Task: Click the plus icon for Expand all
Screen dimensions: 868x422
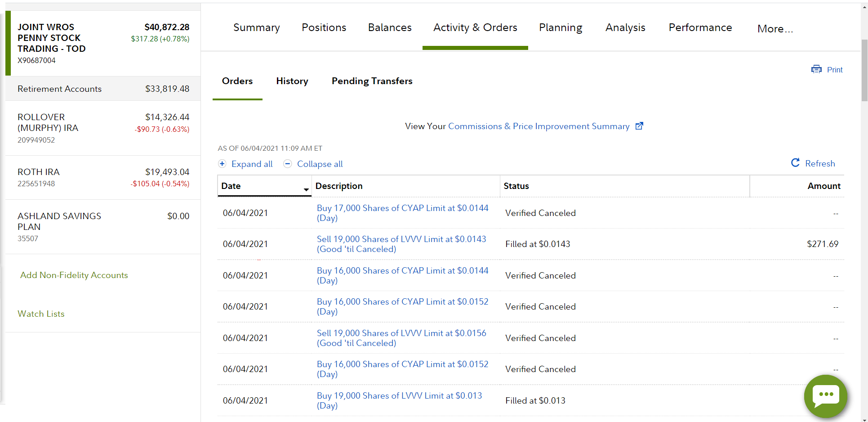Action: click(x=222, y=164)
